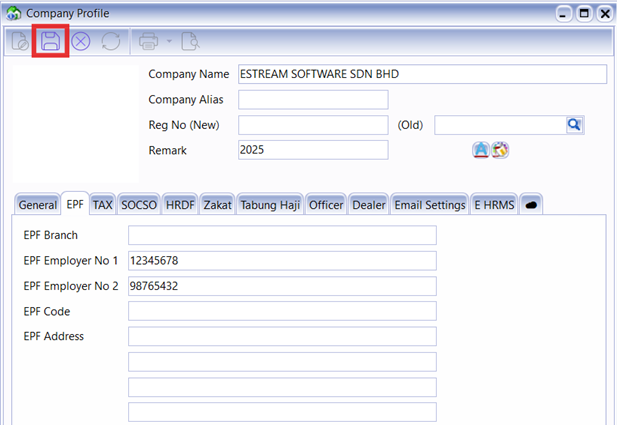Open the cloud icon tab

click(x=531, y=204)
